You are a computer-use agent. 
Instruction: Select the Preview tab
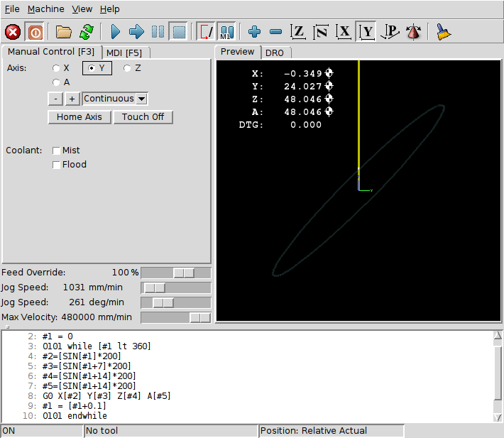[x=237, y=52]
